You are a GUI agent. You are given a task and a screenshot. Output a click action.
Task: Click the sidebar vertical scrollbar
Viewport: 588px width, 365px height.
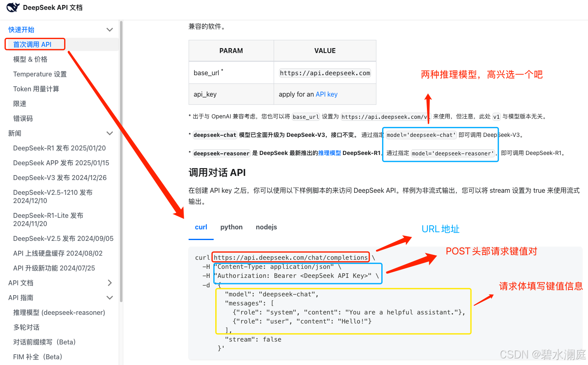pos(121,161)
